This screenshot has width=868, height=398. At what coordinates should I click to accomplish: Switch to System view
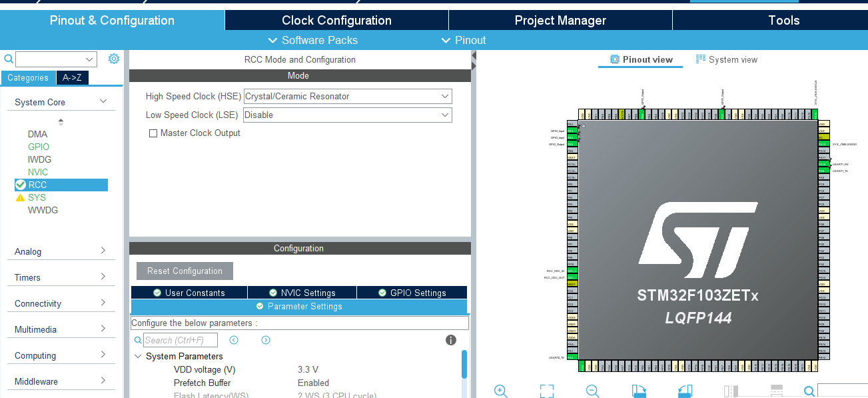coord(727,59)
